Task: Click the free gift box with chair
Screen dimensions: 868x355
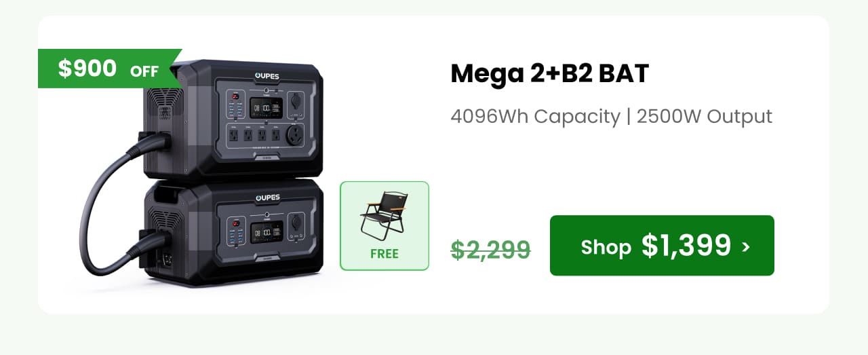Action: point(384,225)
